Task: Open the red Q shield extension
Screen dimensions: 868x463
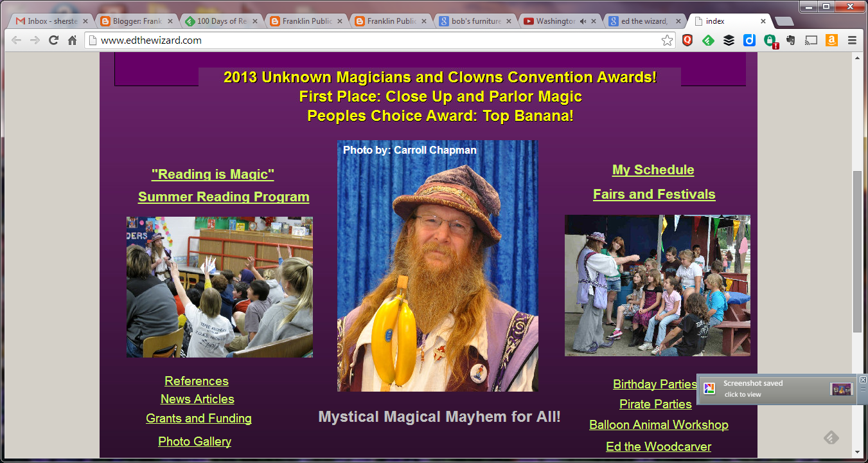Action: (x=689, y=40)
